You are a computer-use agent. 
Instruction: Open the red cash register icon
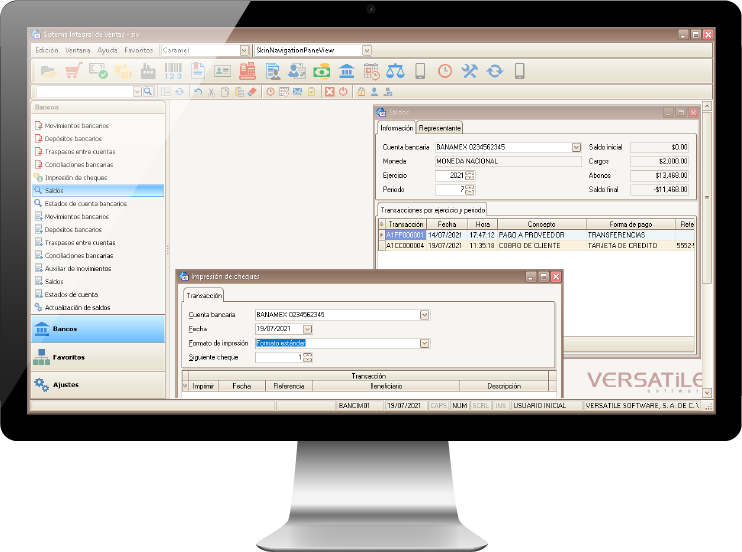click(x=247, y=71)
